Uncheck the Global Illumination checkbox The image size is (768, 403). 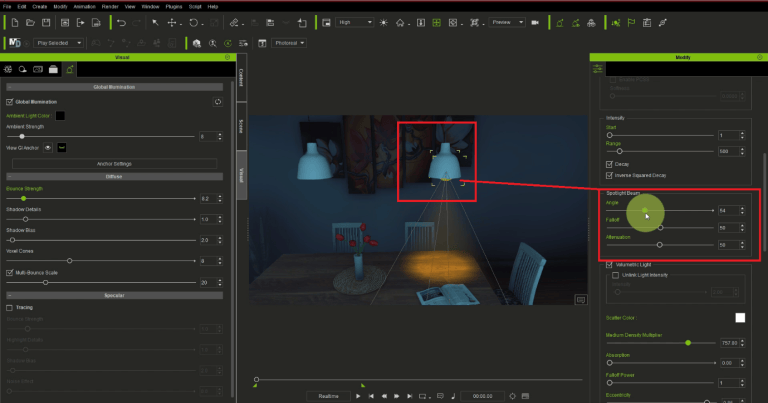(9, 102)
